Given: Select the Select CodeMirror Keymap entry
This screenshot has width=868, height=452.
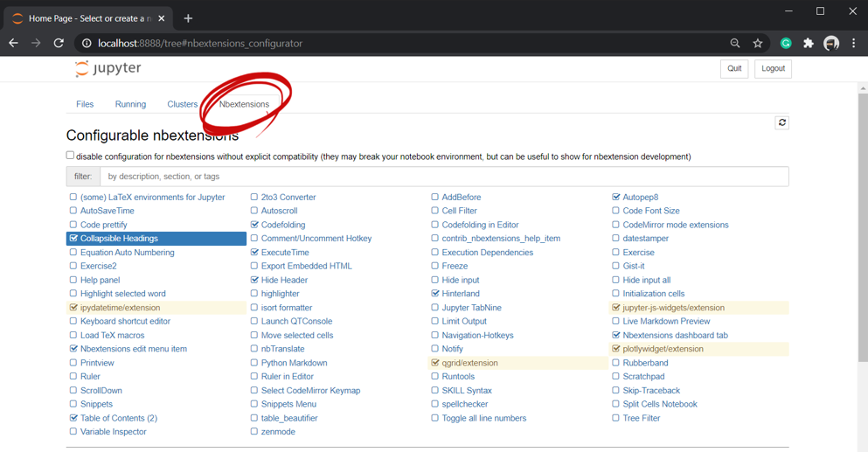Looking at the screenshot, I should (x=310, y=390).
